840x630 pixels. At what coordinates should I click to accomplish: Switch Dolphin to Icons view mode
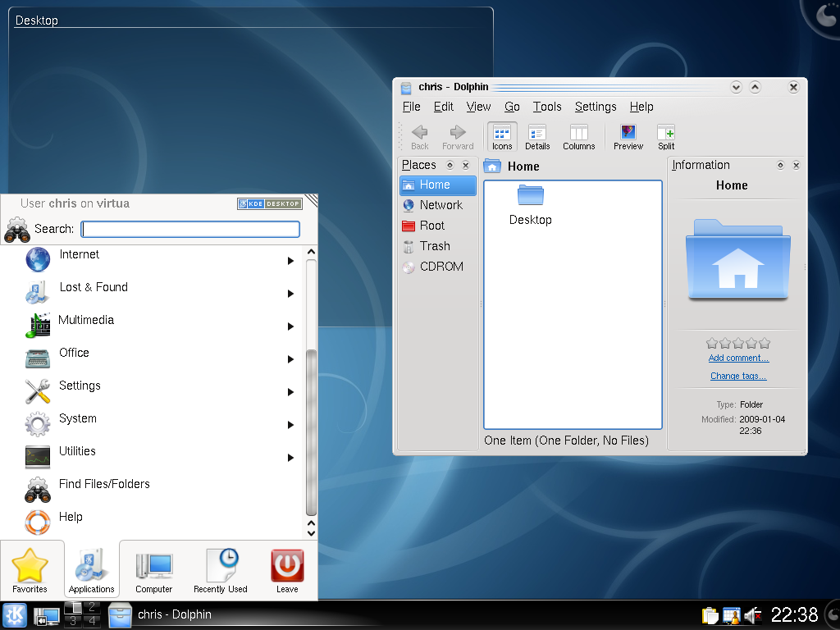pos(502,137)
